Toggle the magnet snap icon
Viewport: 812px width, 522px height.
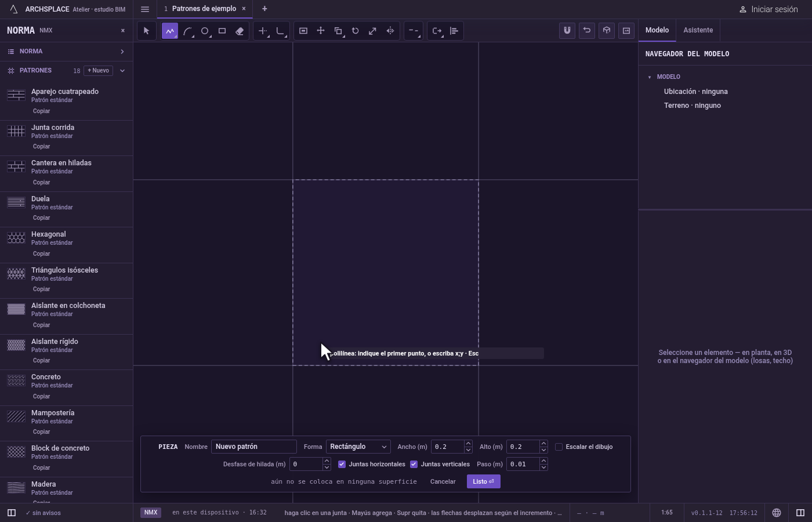tap(567, 31)
